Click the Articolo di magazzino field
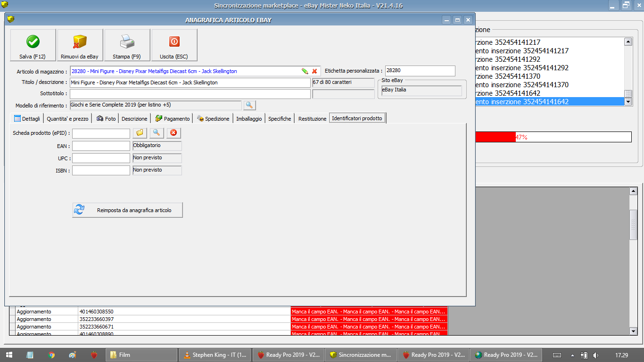The width and height of the screenshot is (644, 362). click(195, 71)
